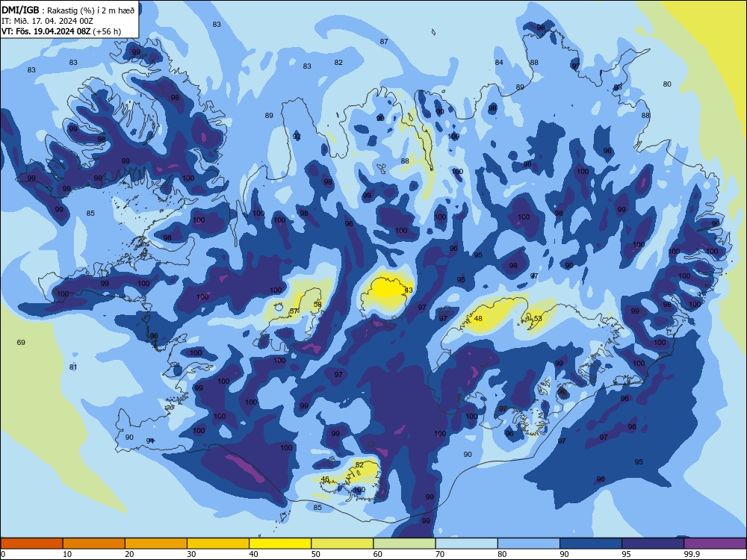Pick the light green 60–70 legend swatch

(x=404, y=544)
